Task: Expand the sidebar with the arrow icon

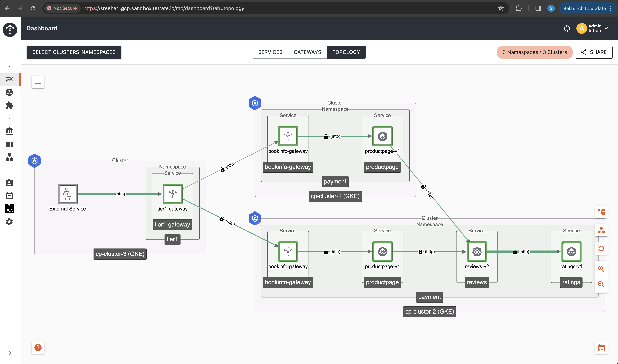Action: [11, 353]
